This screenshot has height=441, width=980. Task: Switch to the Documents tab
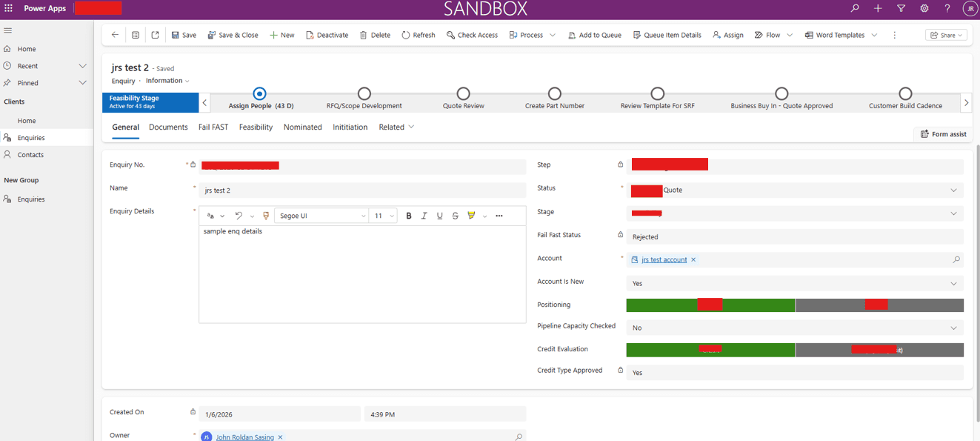pyautogui.click(x=168, y=127)
